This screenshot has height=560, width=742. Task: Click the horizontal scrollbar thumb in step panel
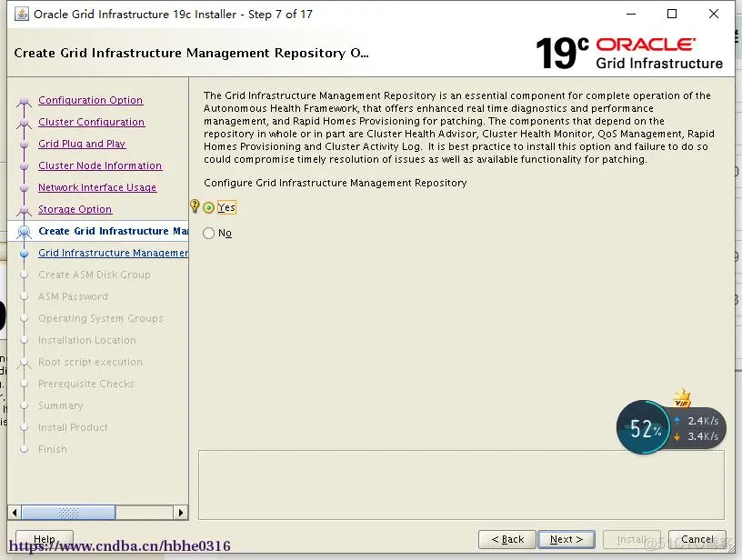68,513
